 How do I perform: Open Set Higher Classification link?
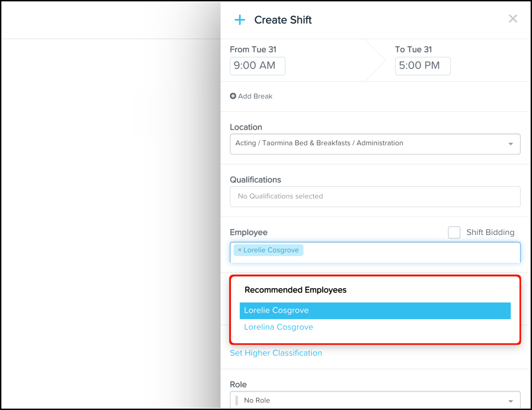(276, 353)
